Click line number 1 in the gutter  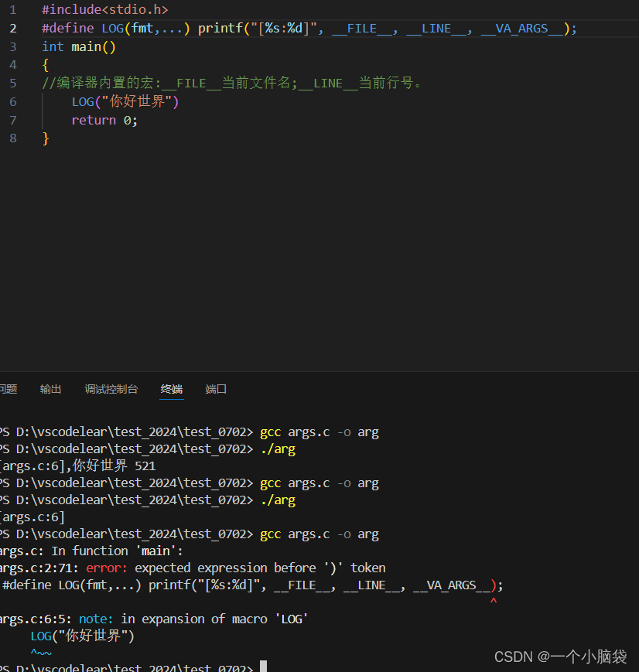point(13,10)
